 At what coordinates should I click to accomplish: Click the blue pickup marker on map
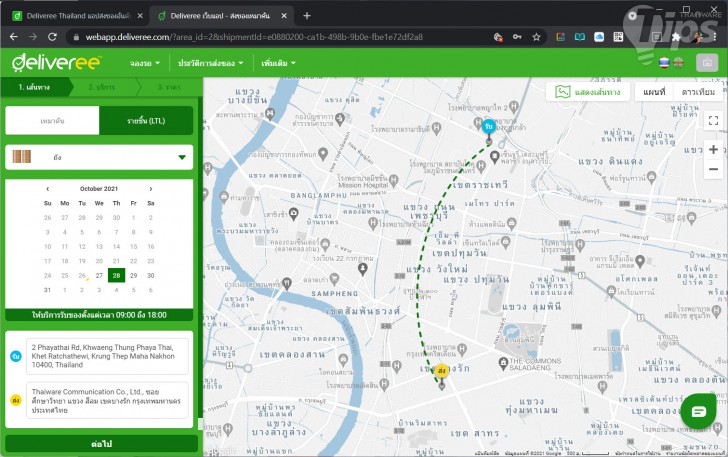click(488, 126)
